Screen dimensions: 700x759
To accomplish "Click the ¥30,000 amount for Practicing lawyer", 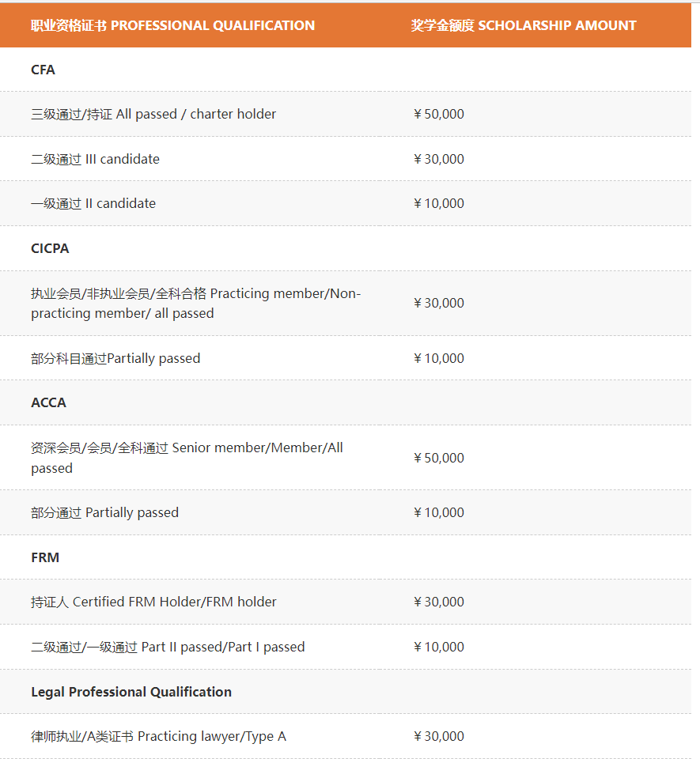I will (x=439, y=736).
